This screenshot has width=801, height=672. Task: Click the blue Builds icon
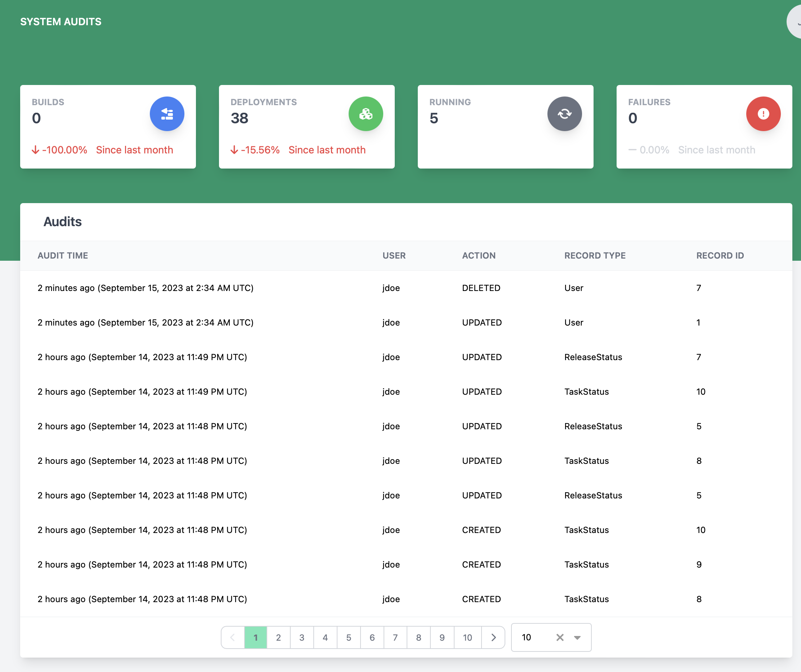pyautogui.click(x=167, y=114)
